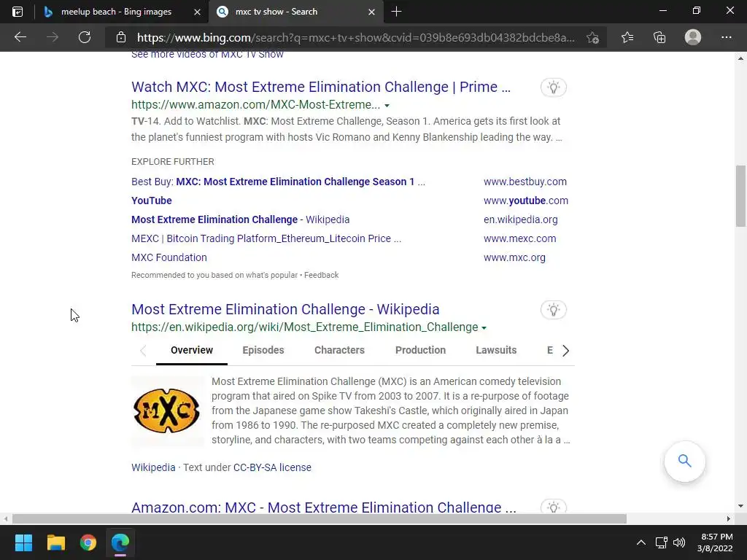Click the Amazon result green URL

(256, 105)
